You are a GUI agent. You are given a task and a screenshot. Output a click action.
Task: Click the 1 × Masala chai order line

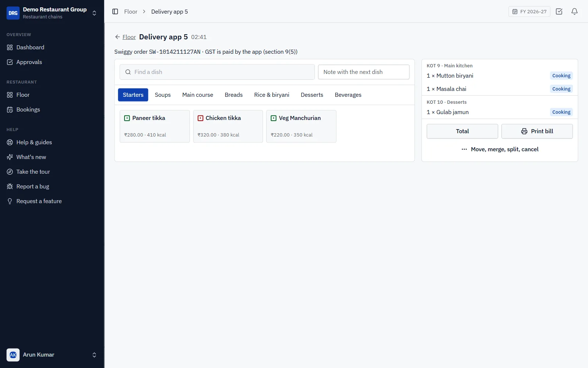499,89
